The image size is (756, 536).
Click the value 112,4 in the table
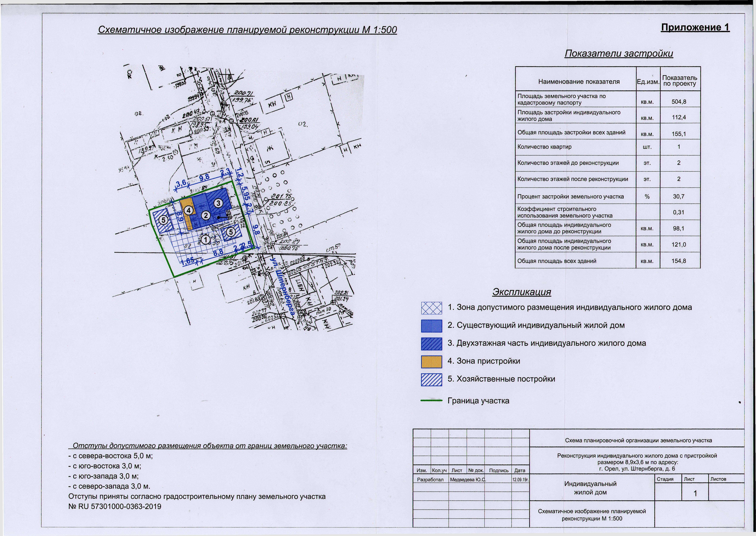[x=679, y=117]
